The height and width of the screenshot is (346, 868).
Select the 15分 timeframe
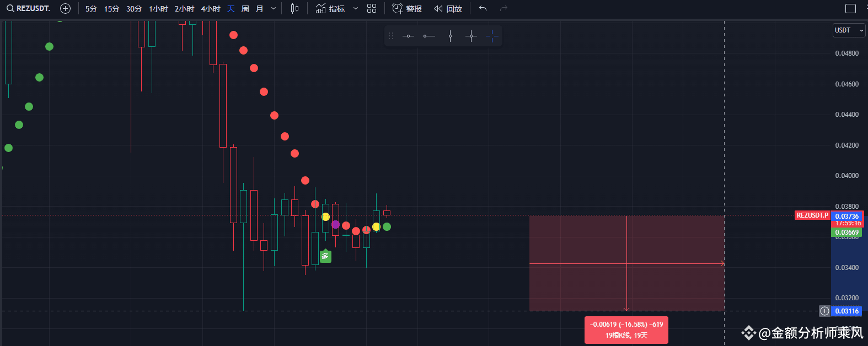click(x=111, y=9)
